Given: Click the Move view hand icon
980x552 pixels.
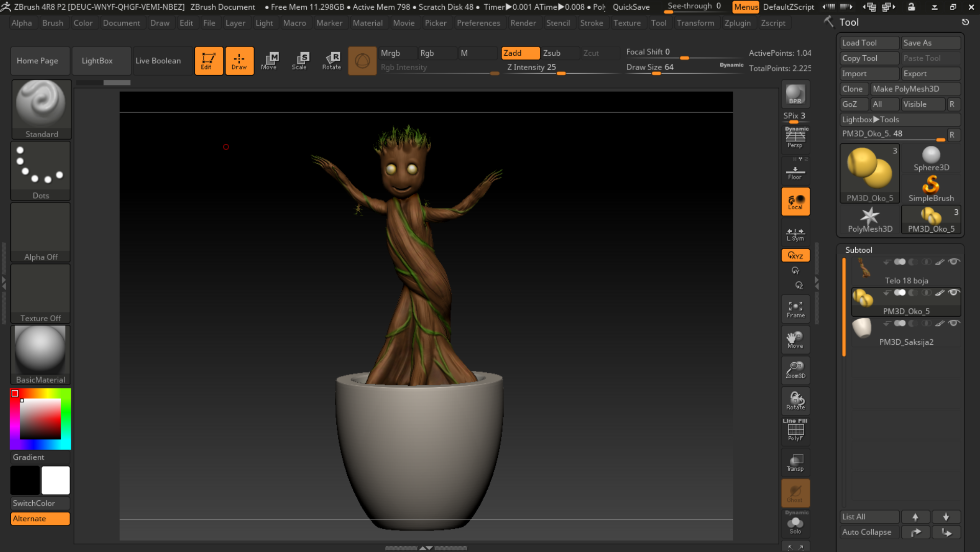Looking at the screenshot, I should (x=795, y=340).
